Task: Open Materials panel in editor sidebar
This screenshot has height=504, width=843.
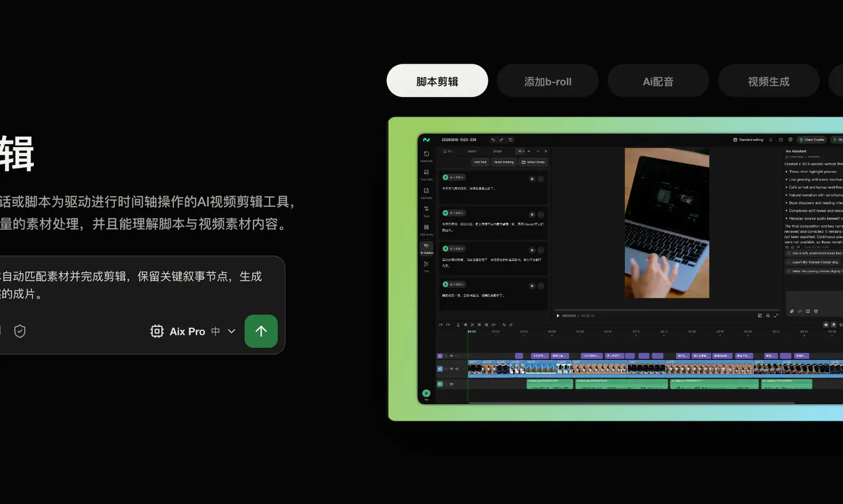Action: [426, 157]
